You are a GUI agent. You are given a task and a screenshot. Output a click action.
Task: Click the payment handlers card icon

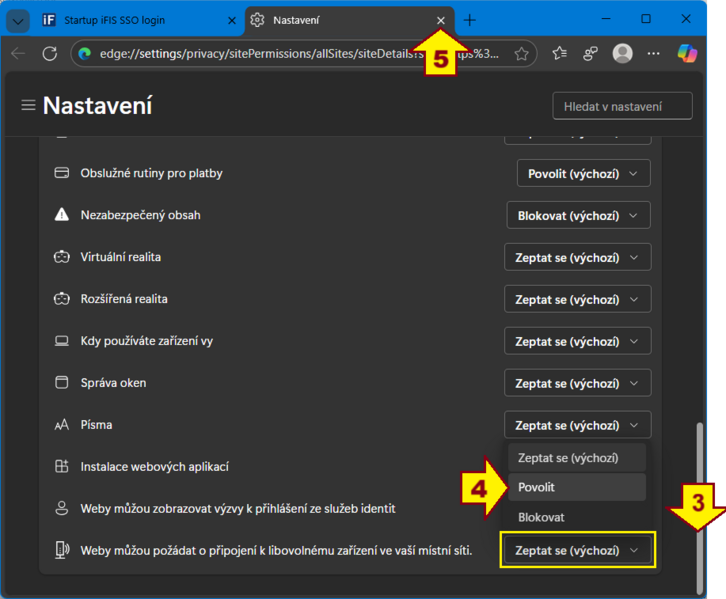(x=62, y=173)
